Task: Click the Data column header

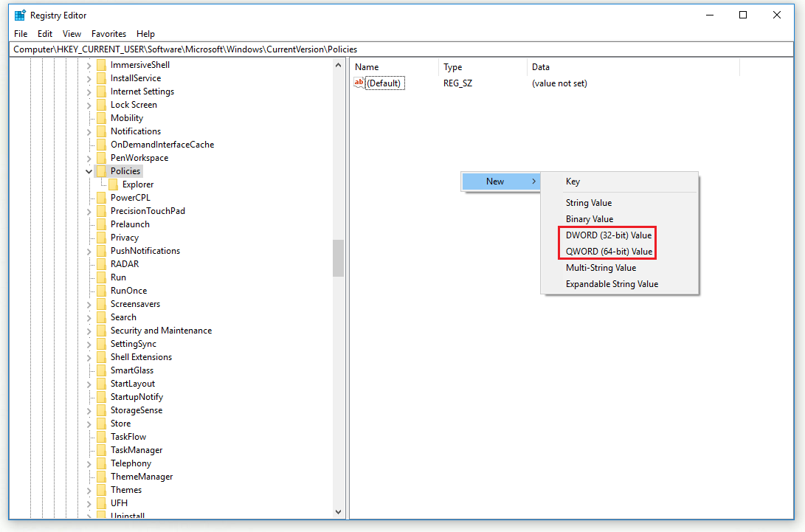Action: pos(633,67)
